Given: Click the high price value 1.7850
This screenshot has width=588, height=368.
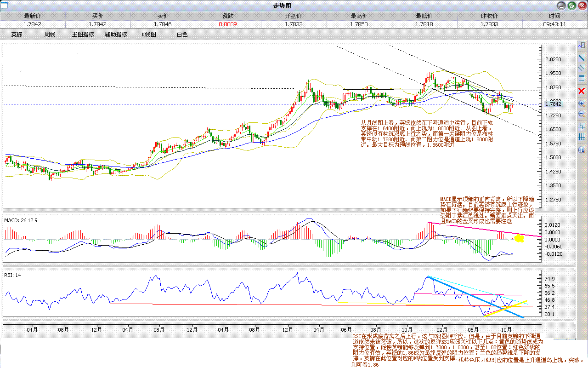Looking at the screenshot, I should (x=358, y=24).
